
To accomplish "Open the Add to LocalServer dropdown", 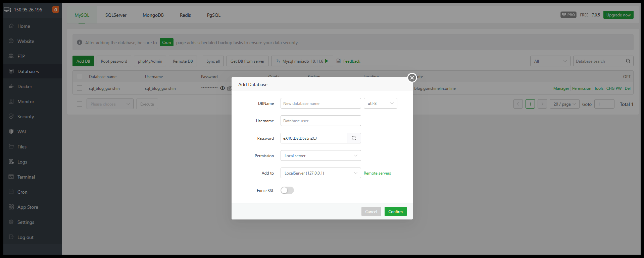I will click(321, 173).
